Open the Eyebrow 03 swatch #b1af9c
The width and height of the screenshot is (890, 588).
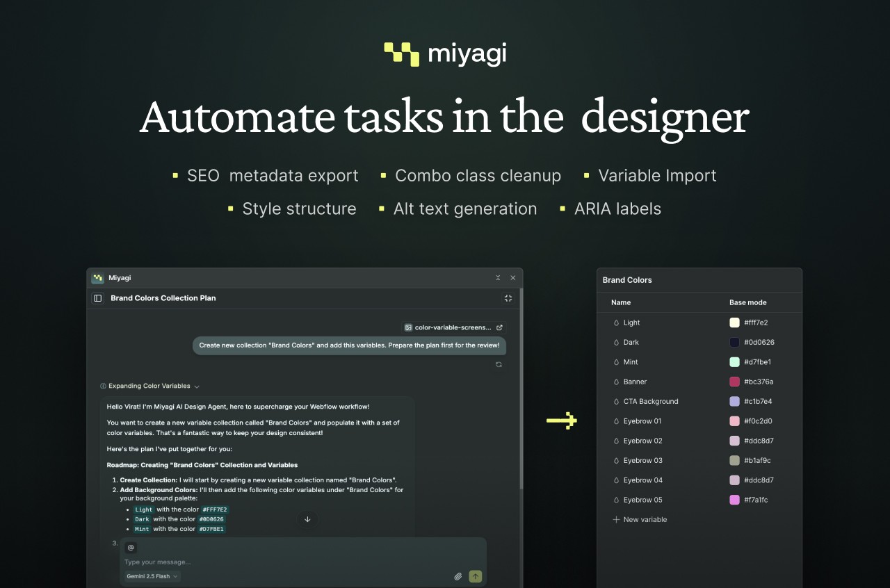(x=734, y=460)
